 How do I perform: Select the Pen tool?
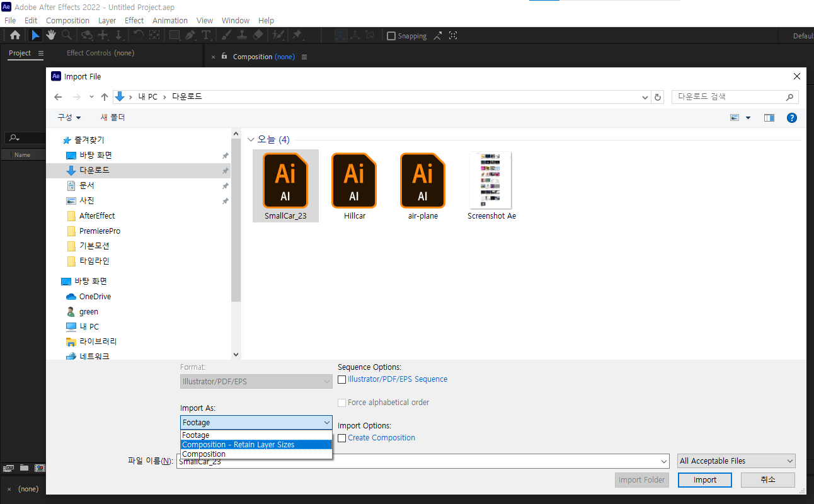[191, 36]
